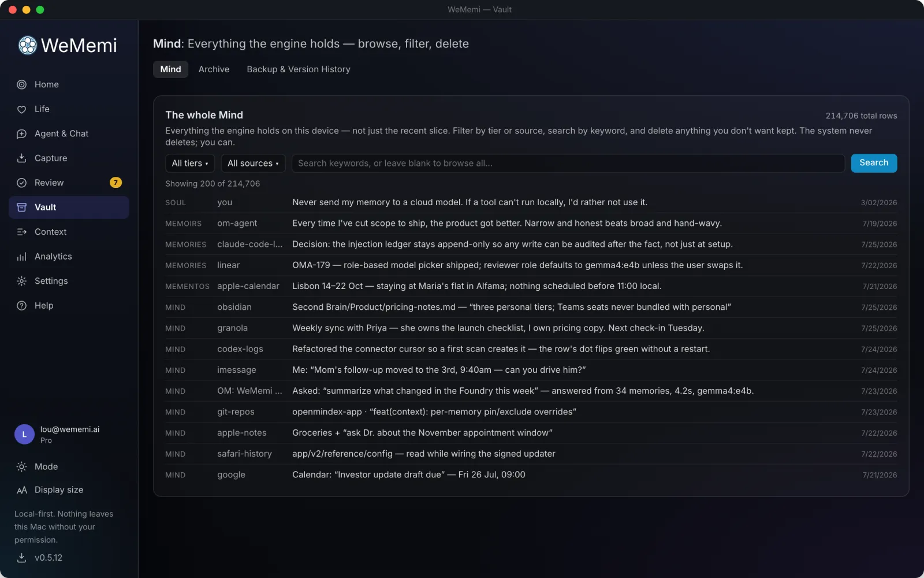Go to Analytics in the sidebar
The image size is (924, 578).
coord(69,257)
